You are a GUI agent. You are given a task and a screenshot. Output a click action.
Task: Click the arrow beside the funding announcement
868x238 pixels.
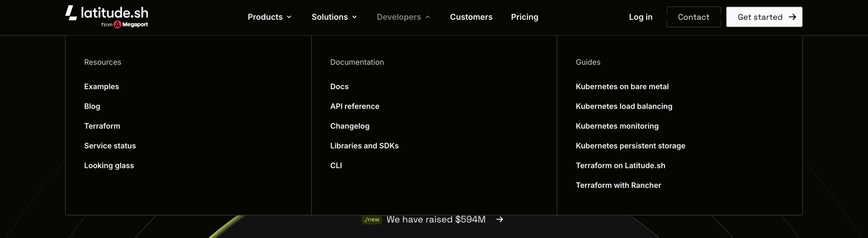(500, 219)
